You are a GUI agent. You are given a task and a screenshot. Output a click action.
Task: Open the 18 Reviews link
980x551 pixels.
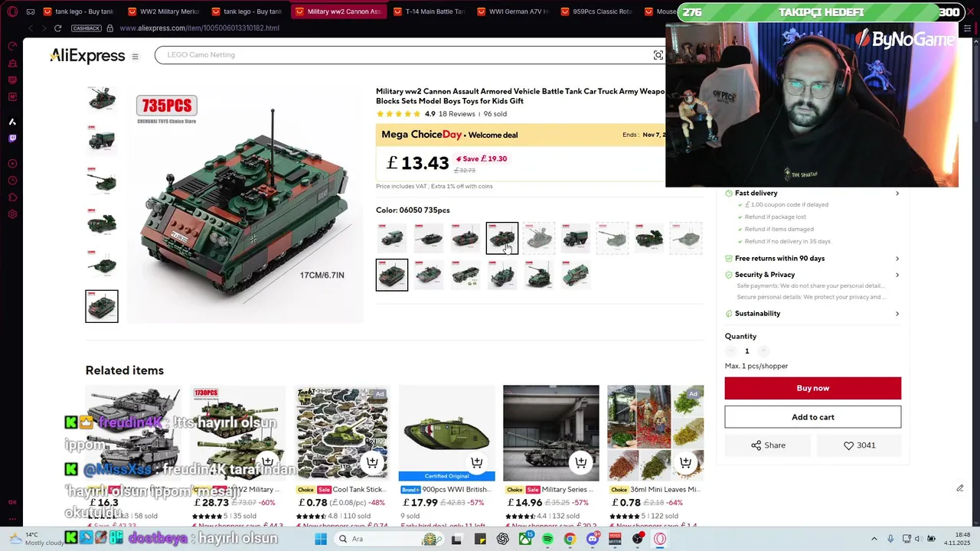457,114
